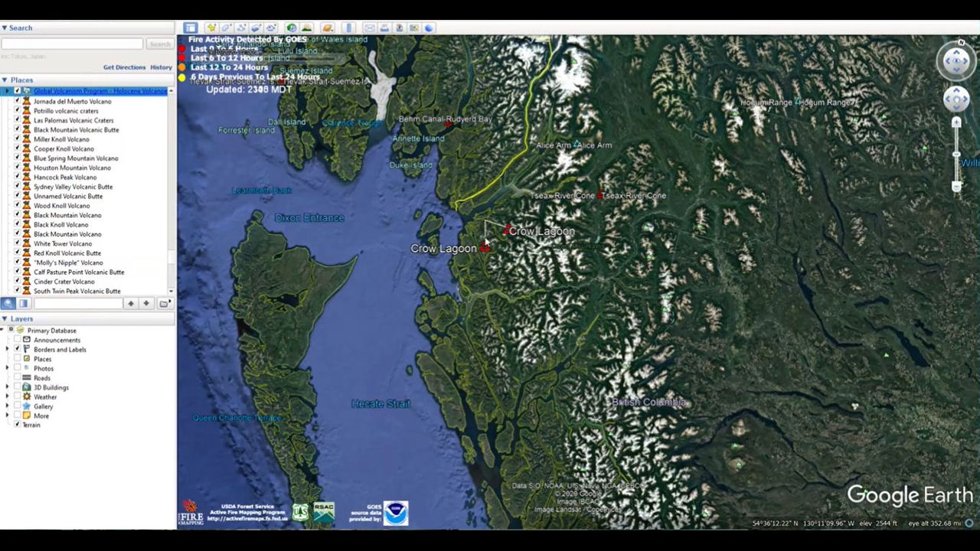The width and height of the screenshot is (980, 551).
Task: Click the Get Directions link
Action: [x=124, y=67]
